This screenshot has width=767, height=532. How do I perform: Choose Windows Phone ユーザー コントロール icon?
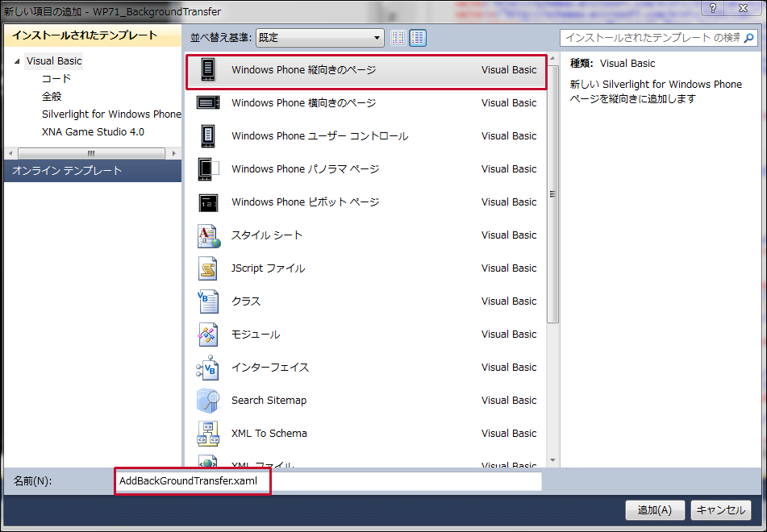[208, 136]
